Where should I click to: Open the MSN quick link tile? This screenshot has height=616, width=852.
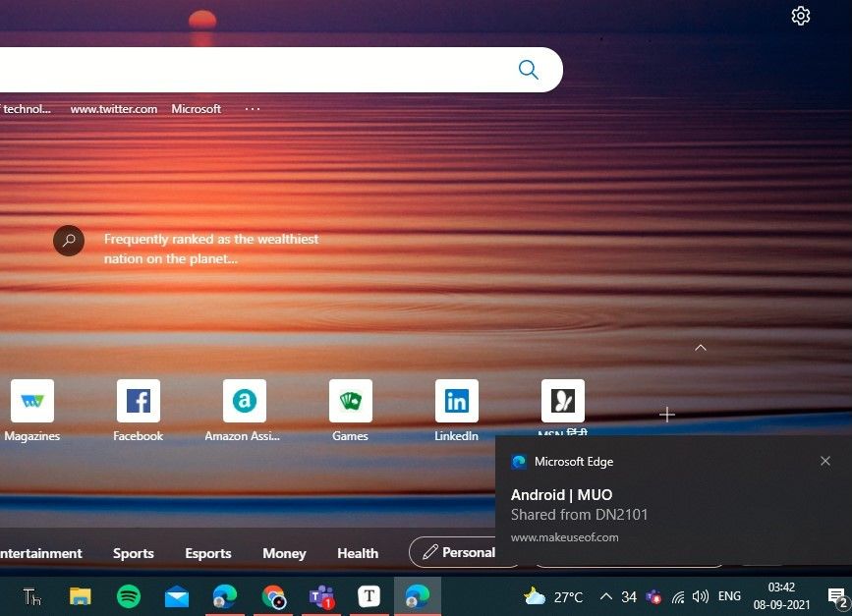point(562,400)
